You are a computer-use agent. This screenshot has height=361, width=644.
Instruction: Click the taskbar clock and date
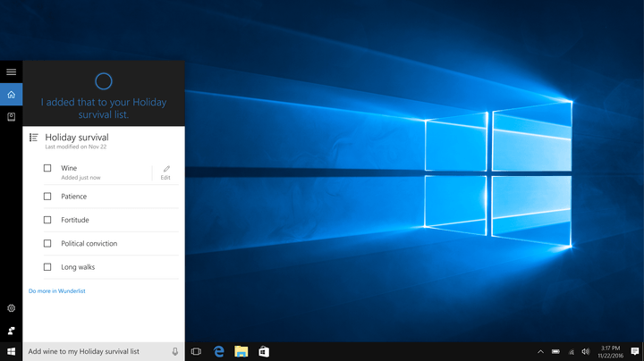(611, 351)
